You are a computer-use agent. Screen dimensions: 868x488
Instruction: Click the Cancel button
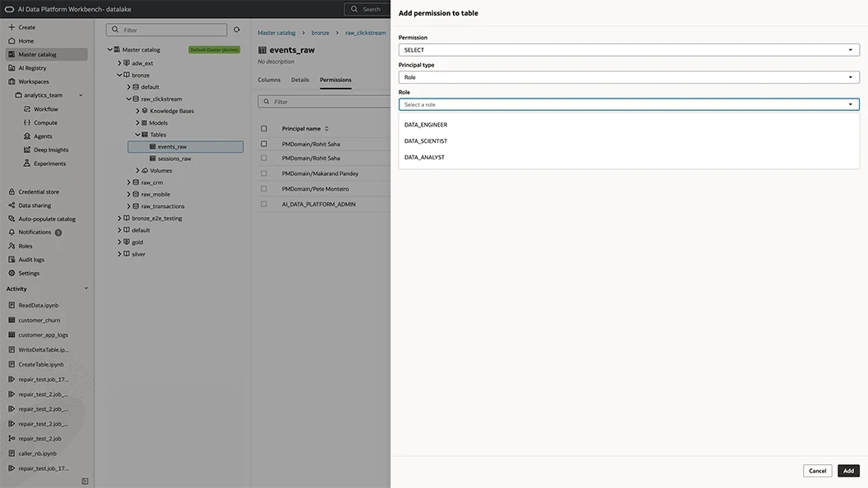click(817, 471)
